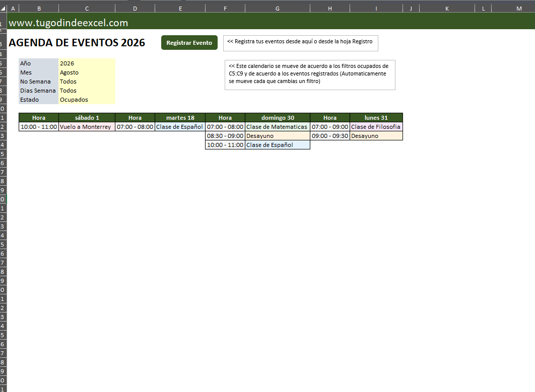
Task: Click the Hora header in column D
Action: (135, 118)
